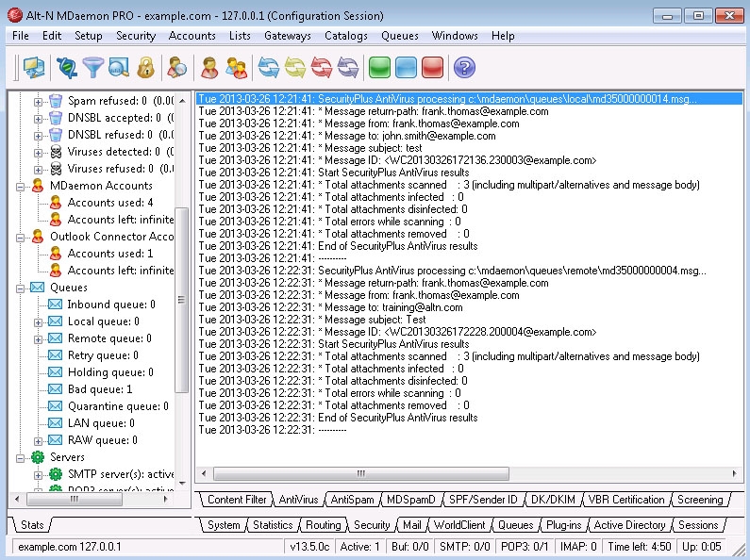This screenshot has height=560, width=750.
Task: Click the yellow arrows queue icon
Action: tap(295, 68)
